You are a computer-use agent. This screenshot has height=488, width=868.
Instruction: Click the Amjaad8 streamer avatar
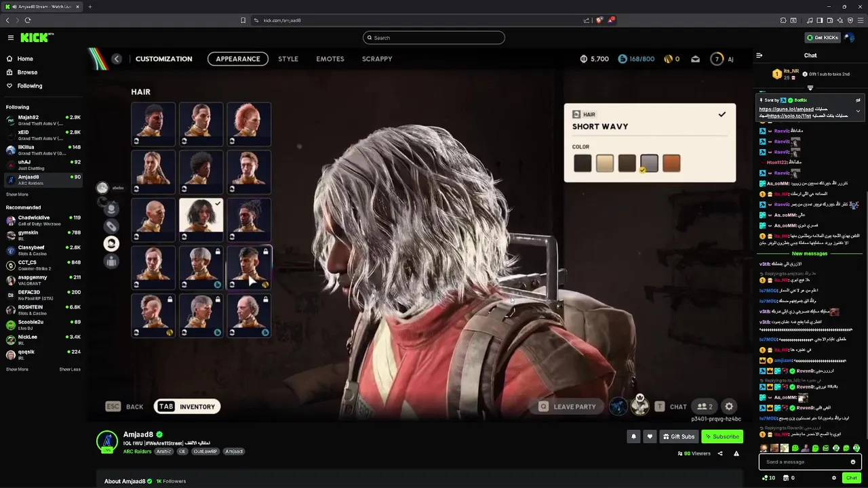coord(106,442)
